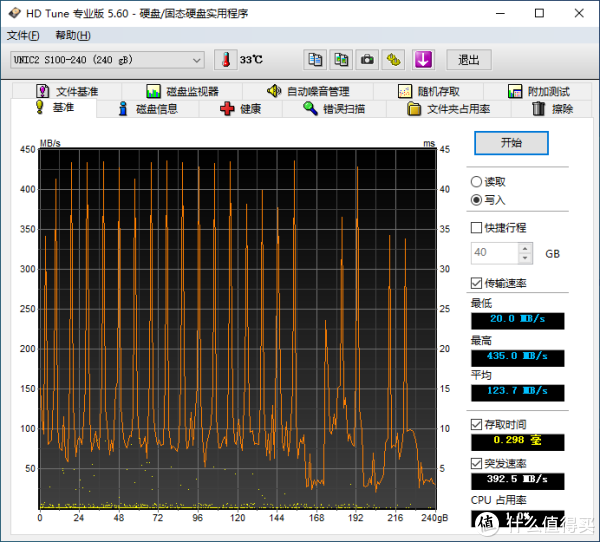
Task: Click the temperature thermometer icon
Action: click(226, 60)
